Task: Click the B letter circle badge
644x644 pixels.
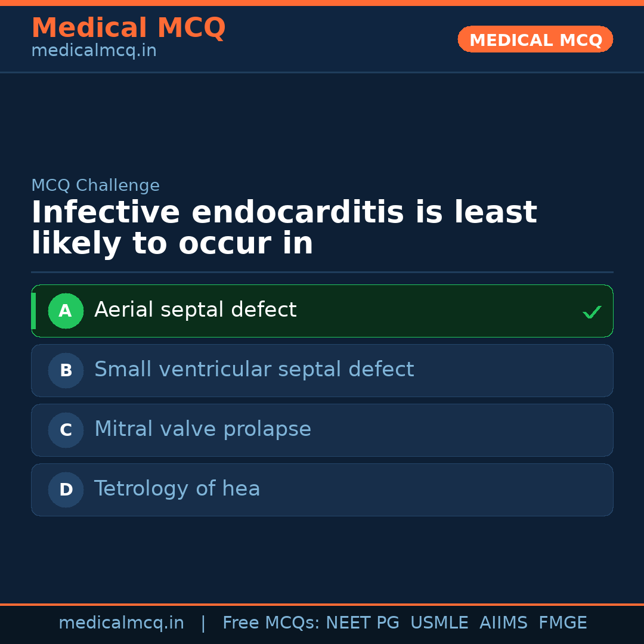Action: point(66,370)
